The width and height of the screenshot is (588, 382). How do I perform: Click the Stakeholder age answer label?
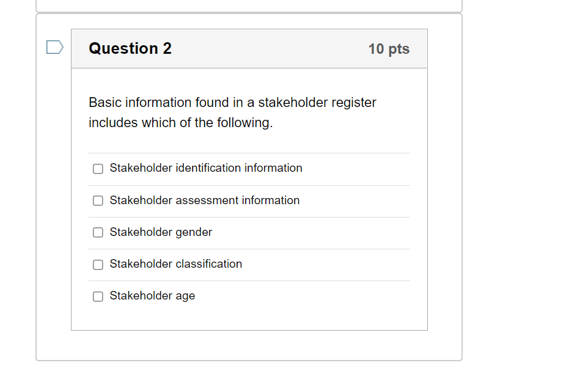(x=152, y=296)
